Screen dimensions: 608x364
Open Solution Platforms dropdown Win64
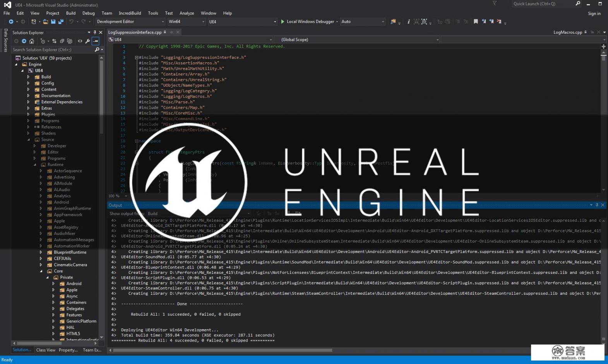pyautogui.click(x=187, y=22)
